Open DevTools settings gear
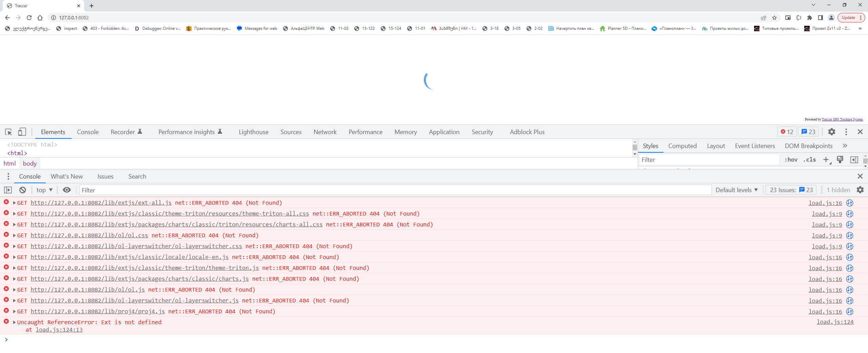 [831, 132]
